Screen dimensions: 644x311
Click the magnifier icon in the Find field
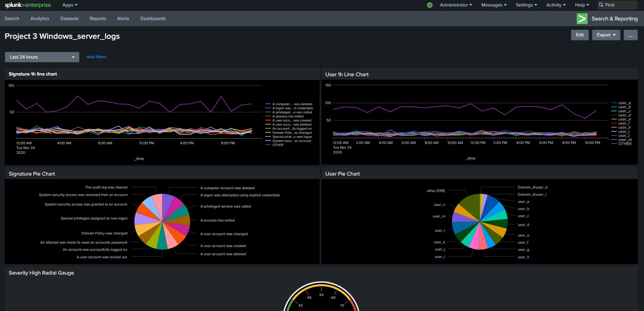coord(602,5)
